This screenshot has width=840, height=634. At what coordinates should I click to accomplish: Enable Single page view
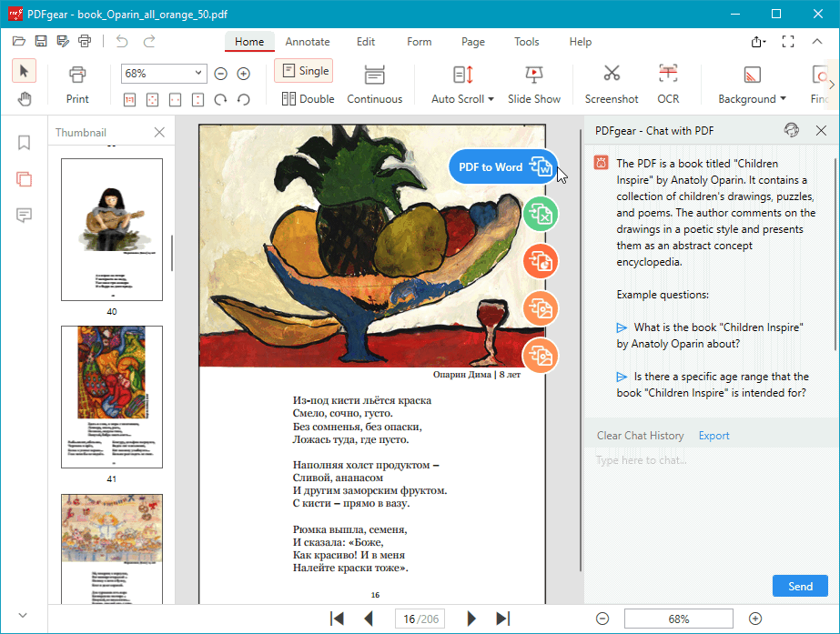pos(304,71)
